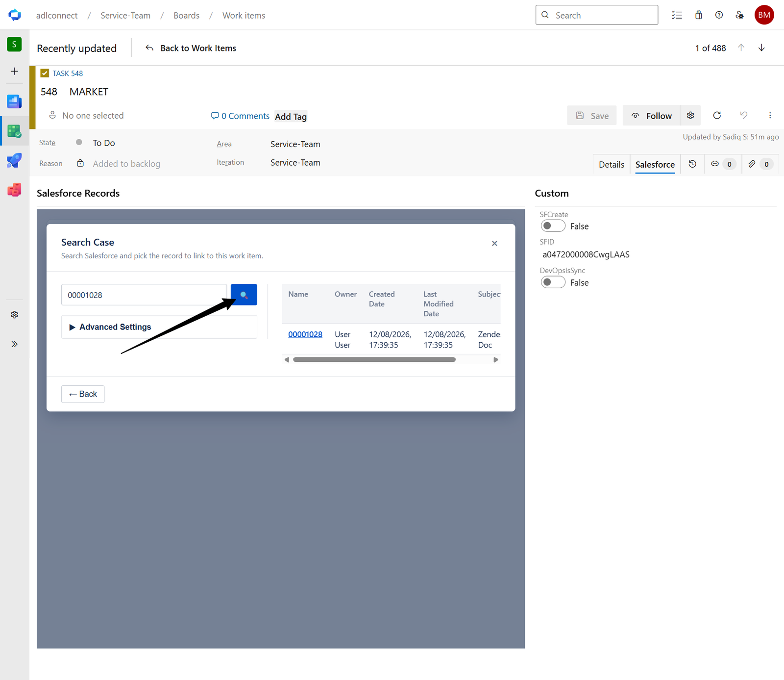The height and width of the screenshot is (680, 784).
Task: Open Project settings gear in sidebar
Action: pos(14,315)
